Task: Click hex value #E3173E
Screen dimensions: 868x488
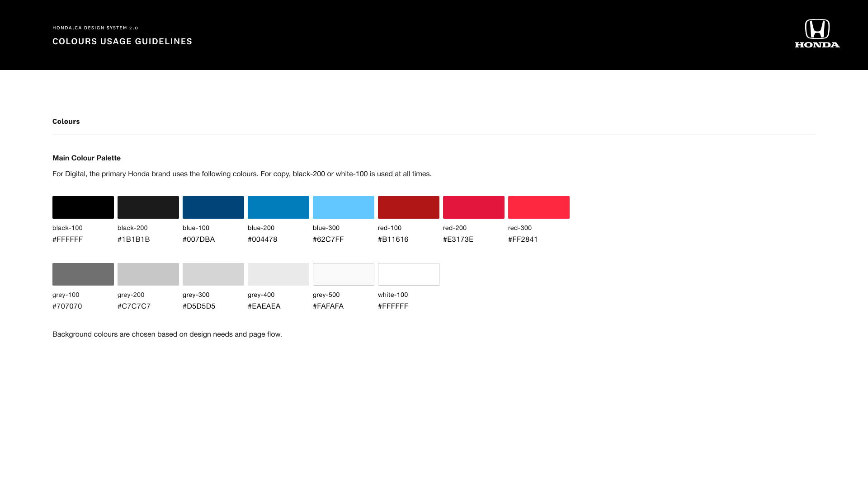Action: pyautogui.click(x=458, y=239)
